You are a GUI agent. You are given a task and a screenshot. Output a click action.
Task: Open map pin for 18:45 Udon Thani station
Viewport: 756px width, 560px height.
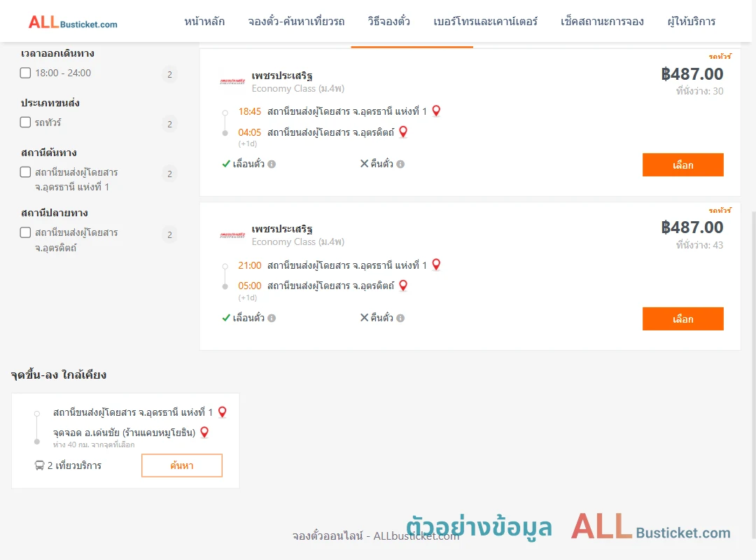tap(436, 111)
